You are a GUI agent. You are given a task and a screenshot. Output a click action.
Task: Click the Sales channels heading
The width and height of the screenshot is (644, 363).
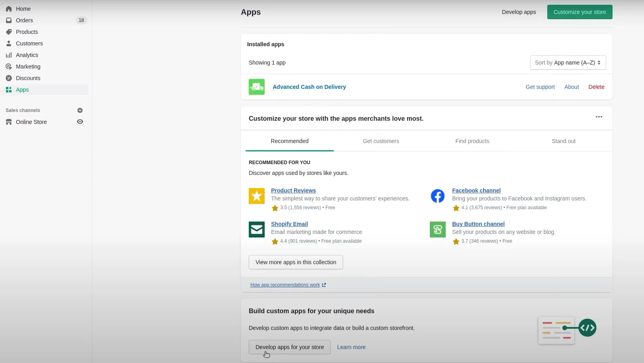coord(23,110)
